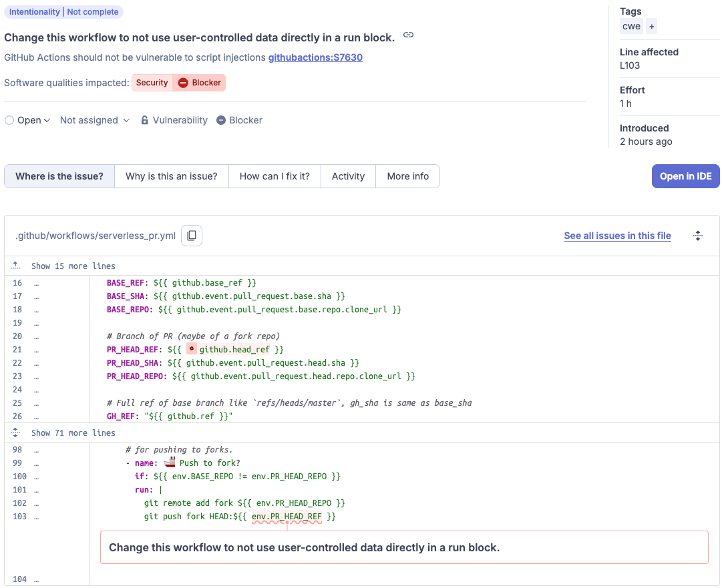Switch to the Why is this an issue tab
724x588 pixels.
[x=172, y=176]
